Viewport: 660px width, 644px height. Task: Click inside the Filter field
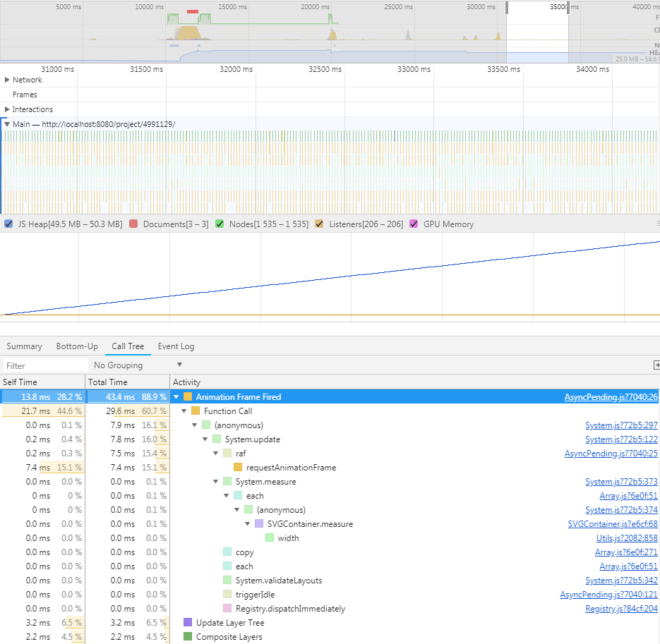click(x=42, y=365)
